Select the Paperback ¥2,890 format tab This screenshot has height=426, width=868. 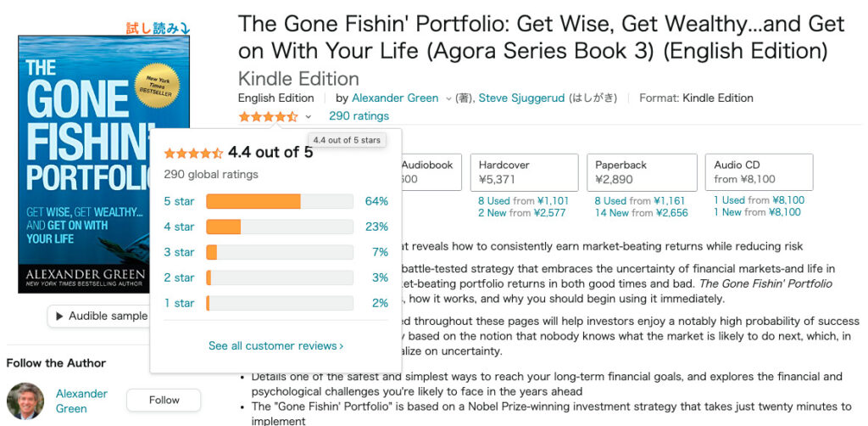[x=642, y=172]
